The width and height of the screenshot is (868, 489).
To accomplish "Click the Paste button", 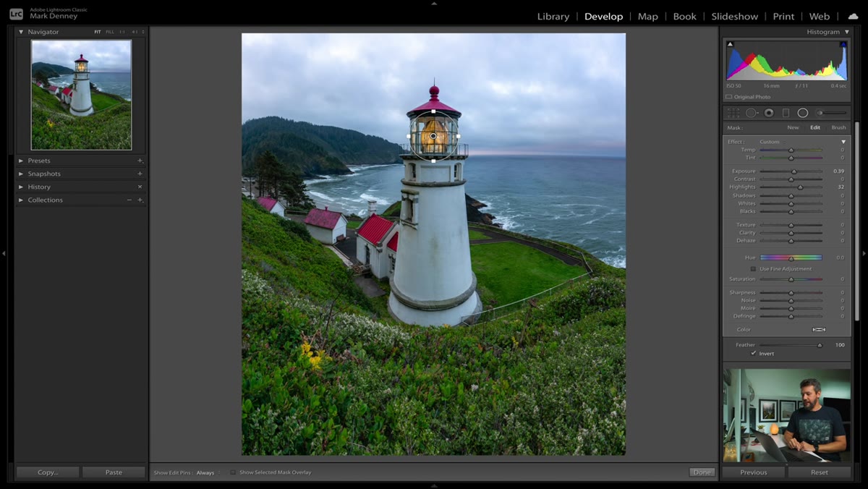I will click(x=114, y=472).
